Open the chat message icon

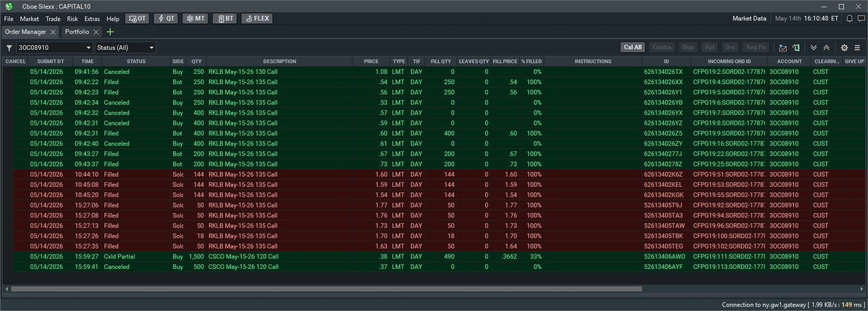point(861,18)
